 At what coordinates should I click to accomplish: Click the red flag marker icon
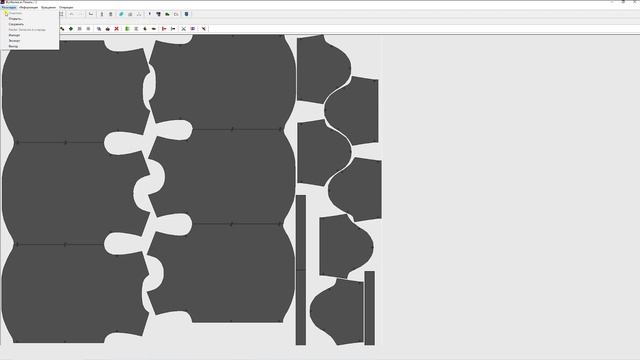coord(164,29)
